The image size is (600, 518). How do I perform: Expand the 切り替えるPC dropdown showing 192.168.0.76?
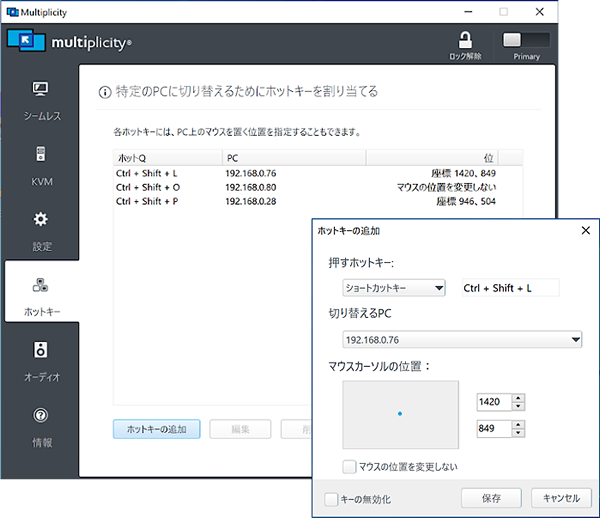[462, 339]
